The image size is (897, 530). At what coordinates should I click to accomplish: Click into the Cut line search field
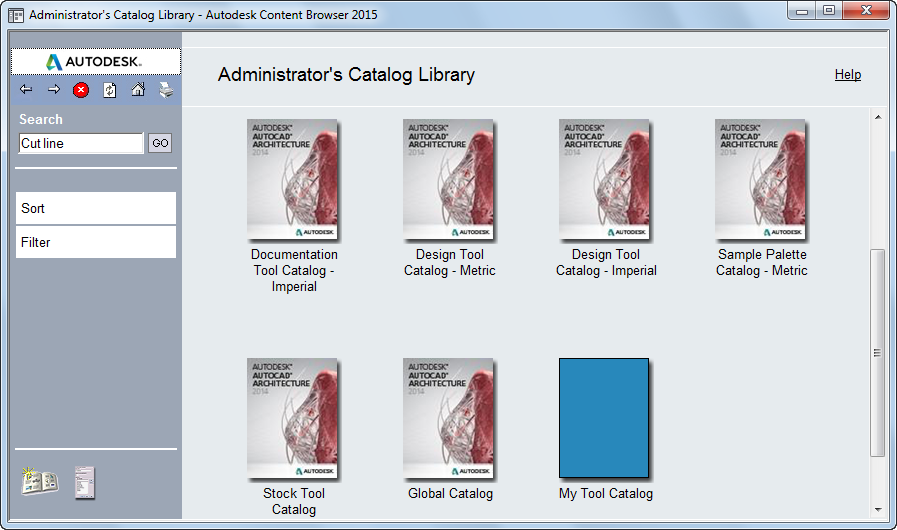coord(81,143)
